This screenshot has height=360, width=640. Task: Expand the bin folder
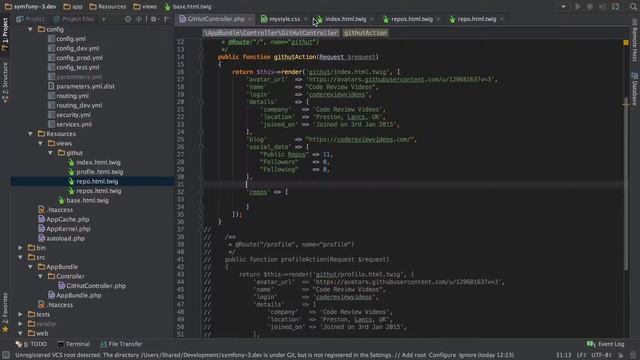[20, 248]
